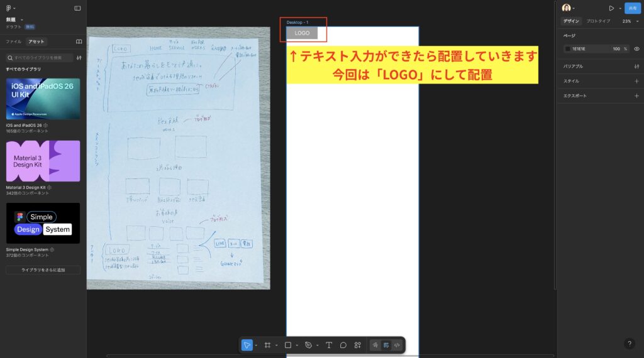Viewport: 644px width, 358px height.
Task: Click the blue 共有 share button
Action: [x=632, y=8]
